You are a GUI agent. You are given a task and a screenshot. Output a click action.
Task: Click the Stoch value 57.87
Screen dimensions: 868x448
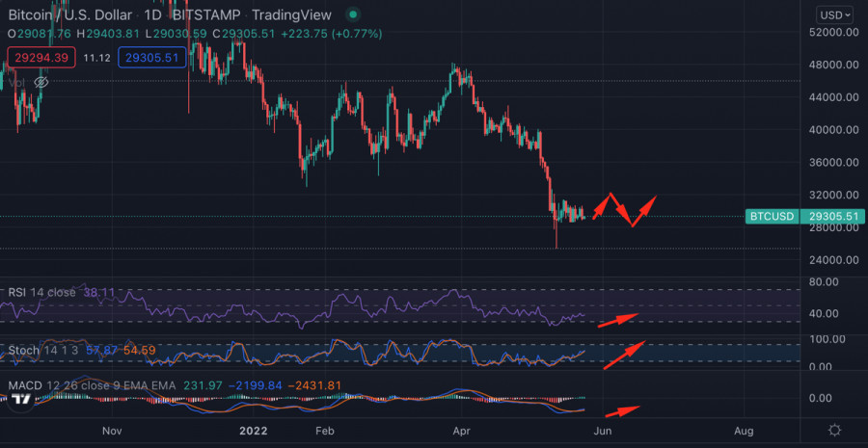(x=101, y=350)
